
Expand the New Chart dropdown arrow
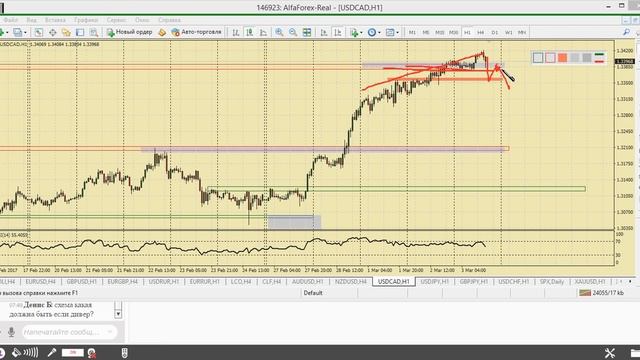coord(7,32)
